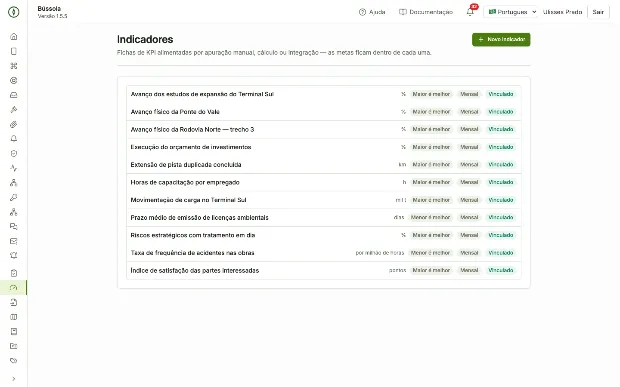Click the gavel icon in the sidebar
The width and height of the screenshot is (620, 387).
(x=13, y=109)
